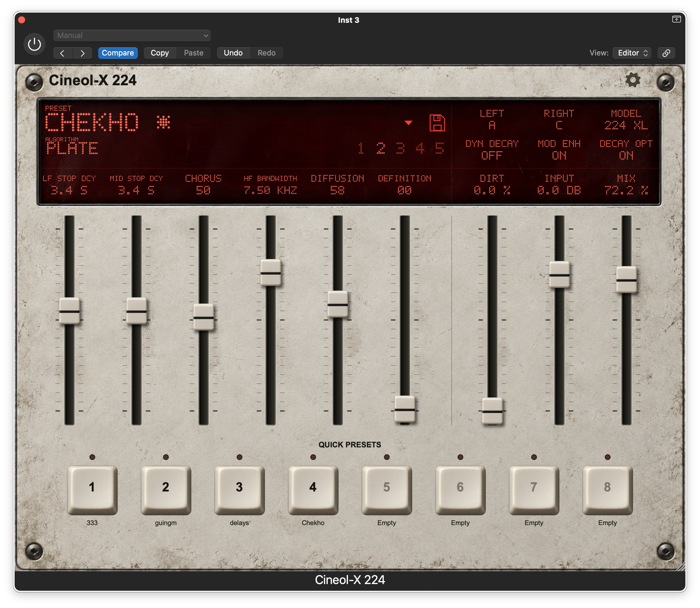The image size is (700, 608).
Task: Click the MODEL 224 XL display
Action: coord(626,119)
